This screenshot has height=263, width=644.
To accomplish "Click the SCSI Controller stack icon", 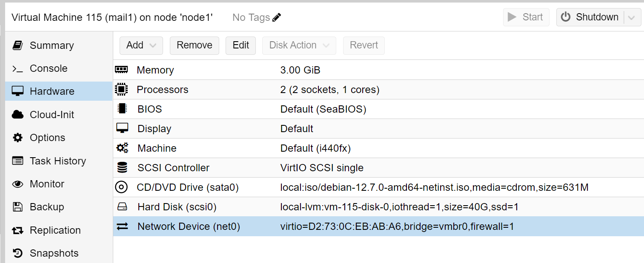I will [123, 167].
